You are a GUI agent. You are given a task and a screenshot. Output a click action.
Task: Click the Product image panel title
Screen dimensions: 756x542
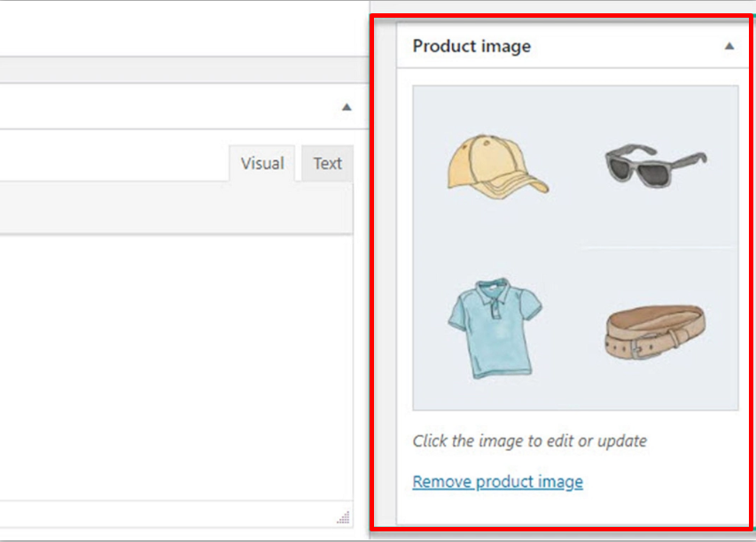(472, 46)
